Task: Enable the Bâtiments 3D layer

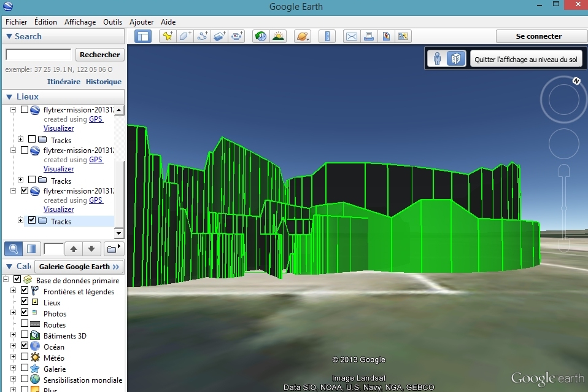Action: (25, 334)
